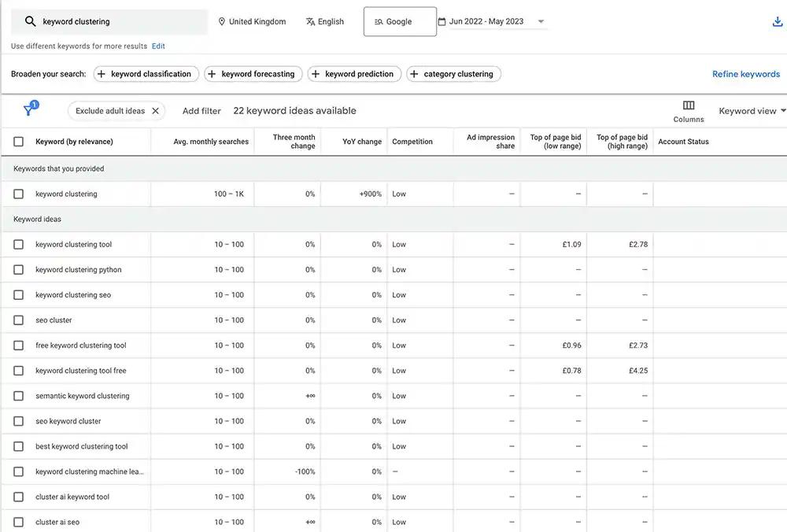Screen dimensions: 787x532
Task: Click the Jun 2022 - May 2023 date text
Action: [x=486, y=21]
